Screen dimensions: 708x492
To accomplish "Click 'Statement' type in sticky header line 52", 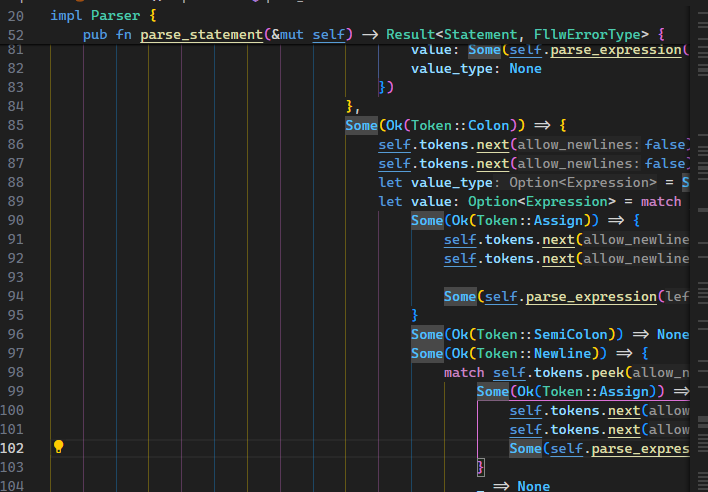I will pos(480,35).
